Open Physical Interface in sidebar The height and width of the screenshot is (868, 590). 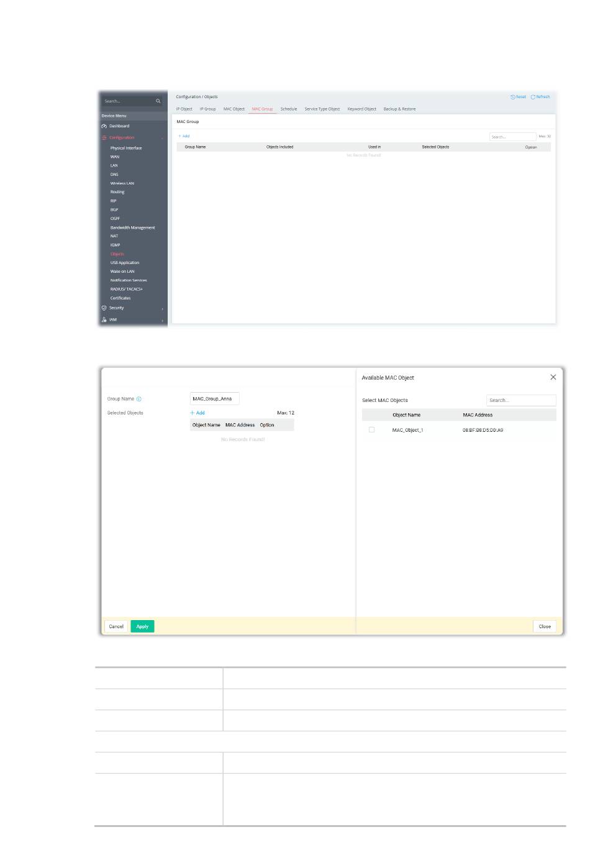[x=126, y=148]
